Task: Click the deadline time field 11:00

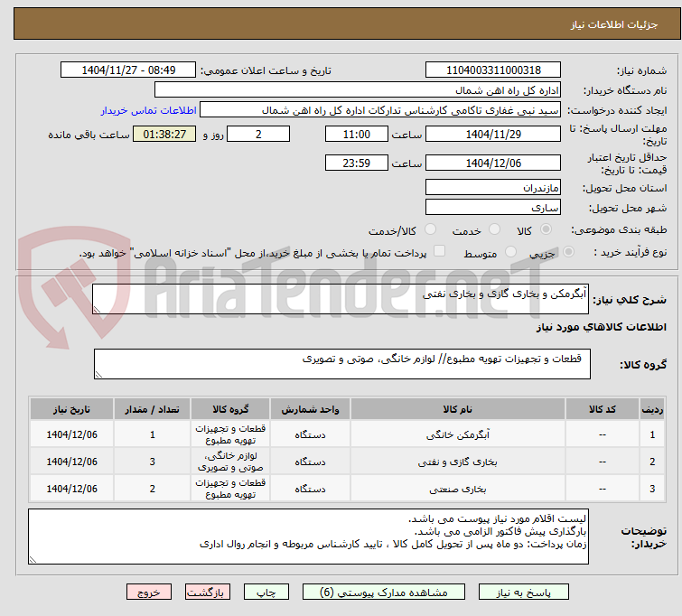Action: click(357, 134)
